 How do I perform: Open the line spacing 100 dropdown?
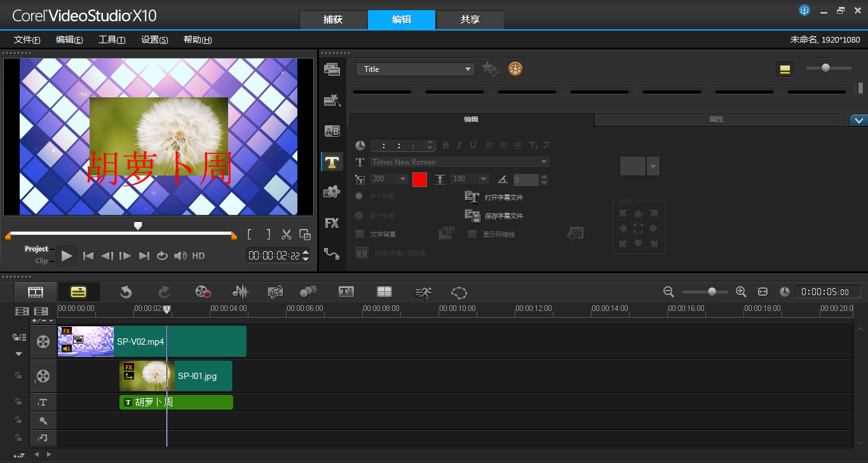pos(470,179)
